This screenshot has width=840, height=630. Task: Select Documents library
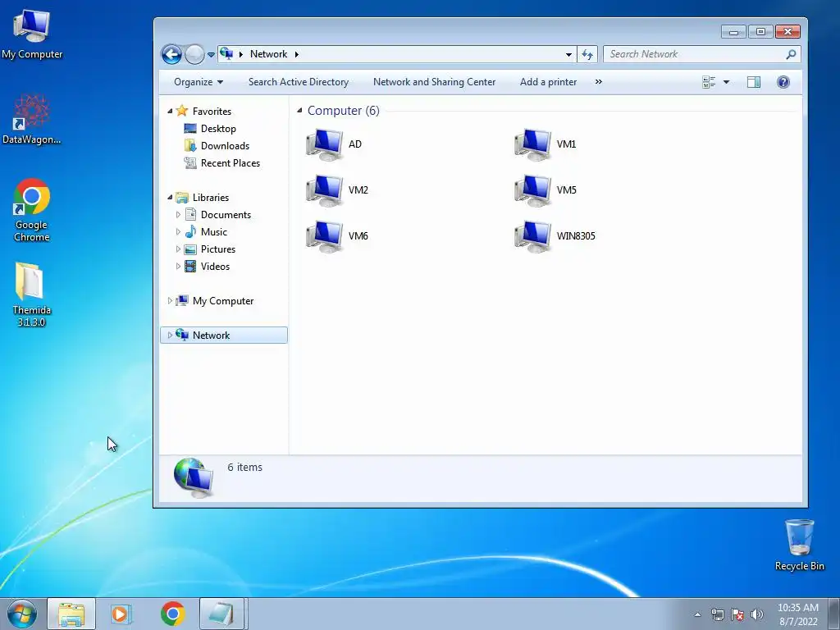[226, 215]
